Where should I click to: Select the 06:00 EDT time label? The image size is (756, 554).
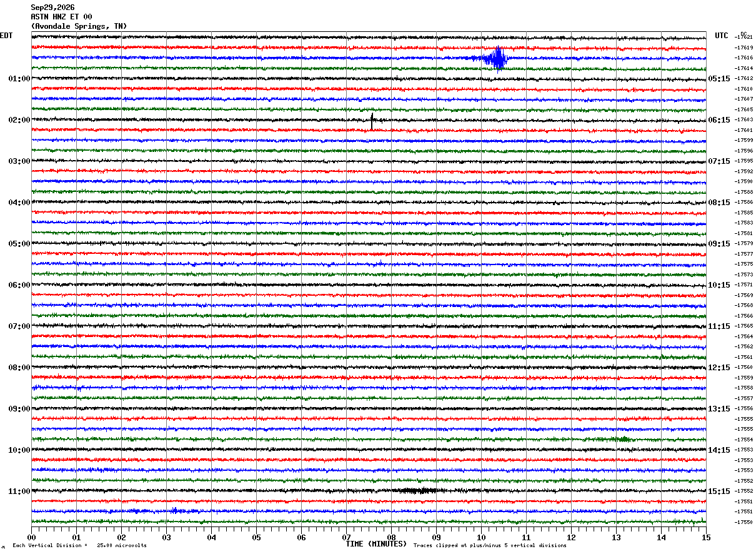pyautogui.click(x=19, y=285)
